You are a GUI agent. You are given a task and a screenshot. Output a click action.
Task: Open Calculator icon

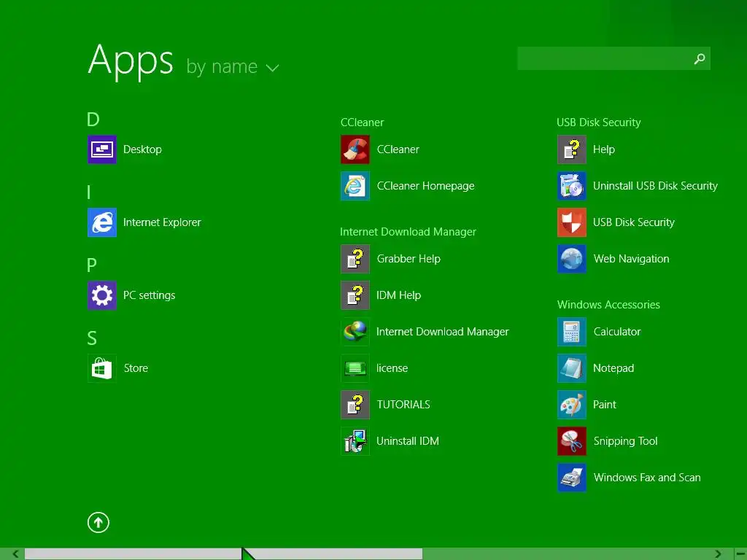[x=572, y=332]
